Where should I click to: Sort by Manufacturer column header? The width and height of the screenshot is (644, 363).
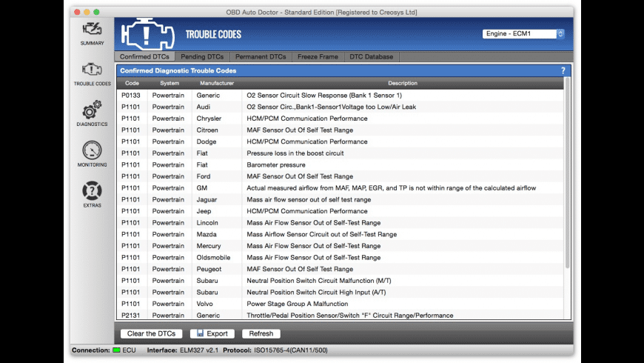pyautogui.click(x=217, y=83)
